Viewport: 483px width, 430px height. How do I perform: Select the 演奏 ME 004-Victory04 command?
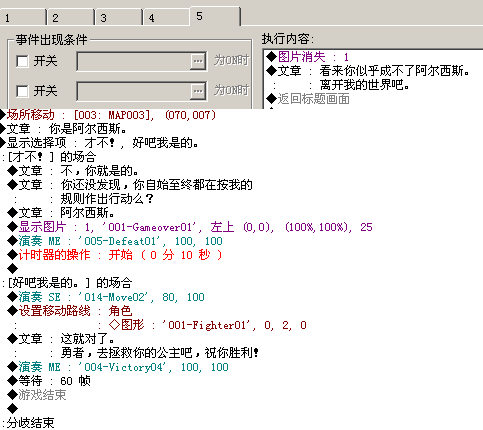(x=118, y=367)
